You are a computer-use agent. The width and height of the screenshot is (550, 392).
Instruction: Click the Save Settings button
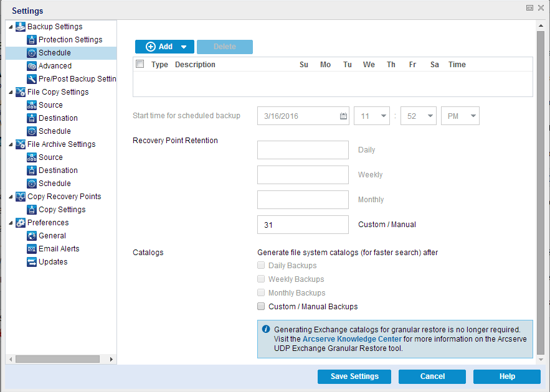(x=354, y=376)
